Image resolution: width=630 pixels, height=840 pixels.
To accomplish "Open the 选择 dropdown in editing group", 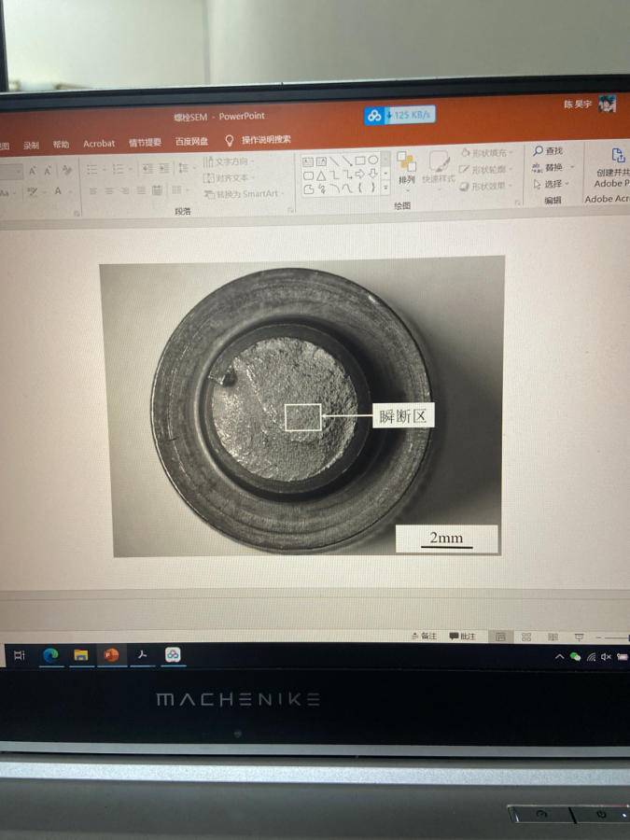I will pyautogui.click(x=550, y=184).
